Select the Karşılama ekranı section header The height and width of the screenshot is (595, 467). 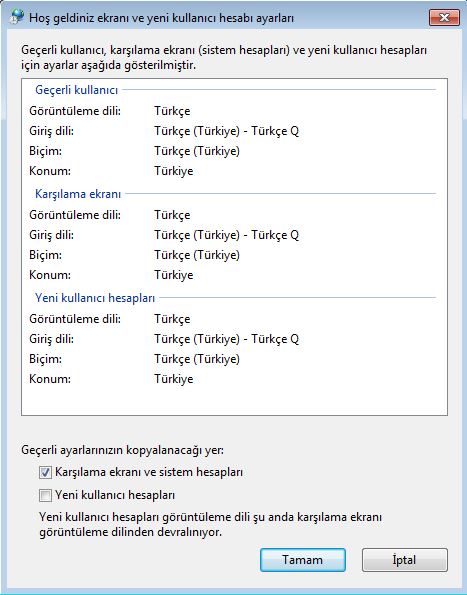click(78, 194)
